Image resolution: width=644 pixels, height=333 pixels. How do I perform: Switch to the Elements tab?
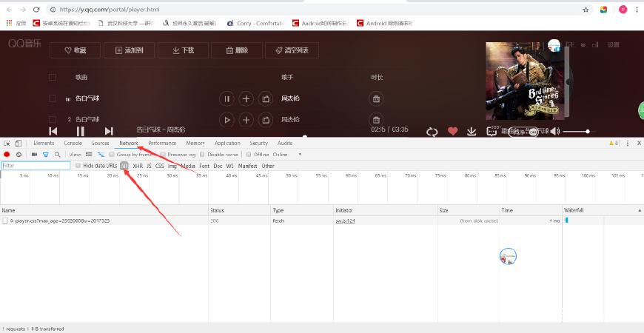(x=44, y=144)
